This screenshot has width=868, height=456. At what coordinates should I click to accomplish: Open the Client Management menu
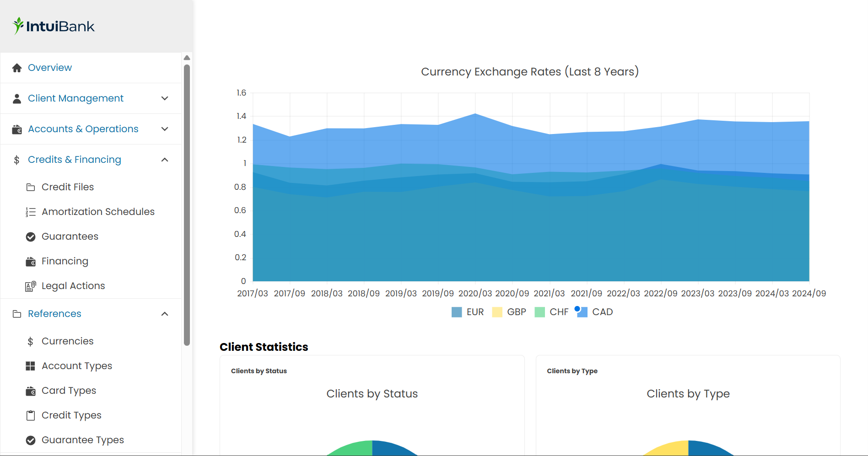[75, 98]
